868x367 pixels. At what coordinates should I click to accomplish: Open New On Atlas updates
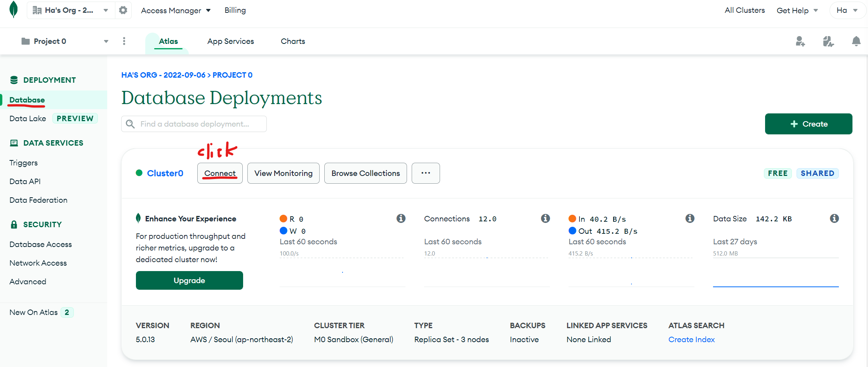click(x=41, y=312)
